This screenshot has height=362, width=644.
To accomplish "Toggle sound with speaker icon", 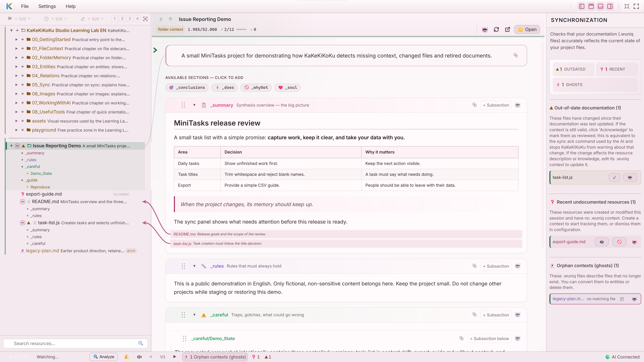I will pos(140,357).
